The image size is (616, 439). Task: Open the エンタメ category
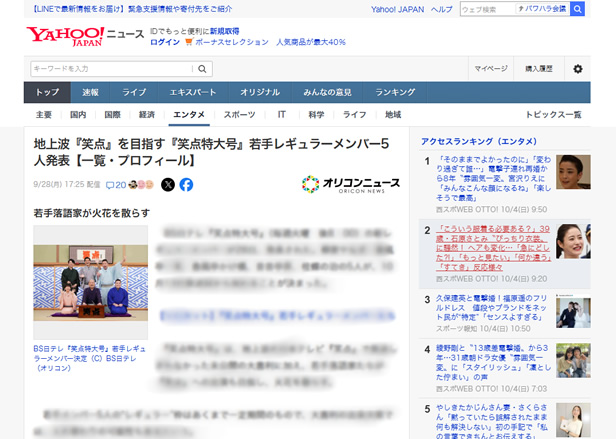(189, 115)
